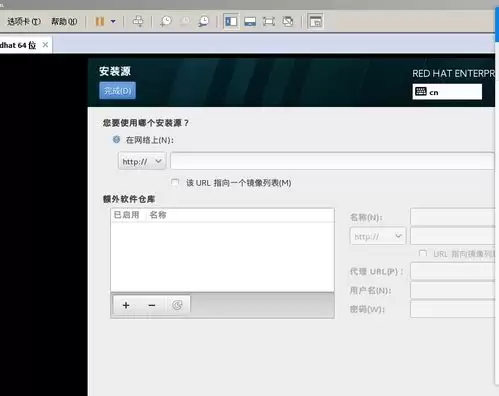Image resolution: width=499 pixels, height=396 pixels.
Task: Open the snapshot manager icon
Action: pyautogui.click(x=203, y=22)
